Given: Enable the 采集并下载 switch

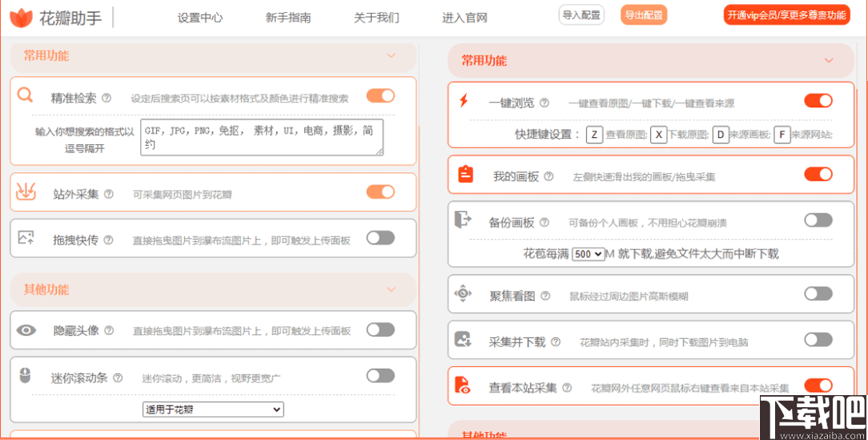Looking at the screenshot, I should tap(818, 339).
